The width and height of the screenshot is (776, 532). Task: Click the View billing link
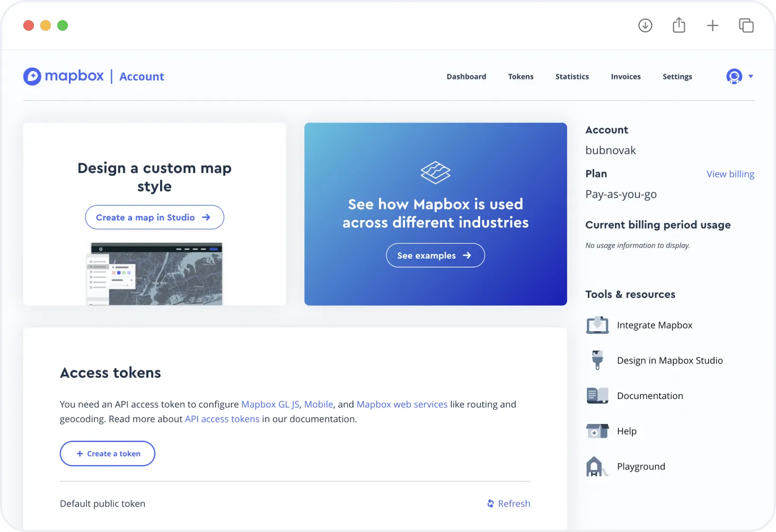click(730, 174)
